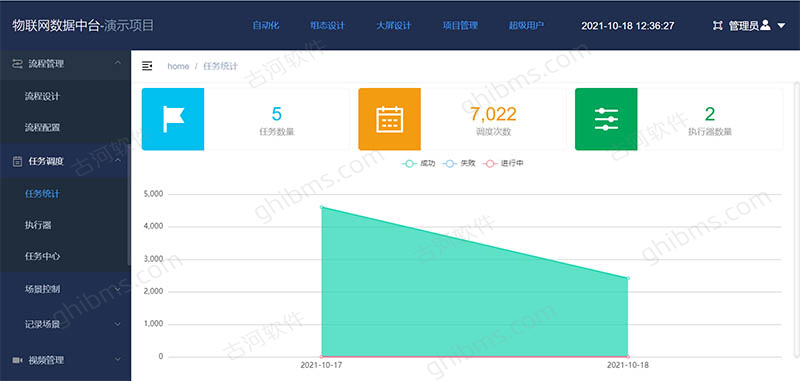
Task: Click the 视频管理 camera icon in sidebar
Action: pos(17,360)
